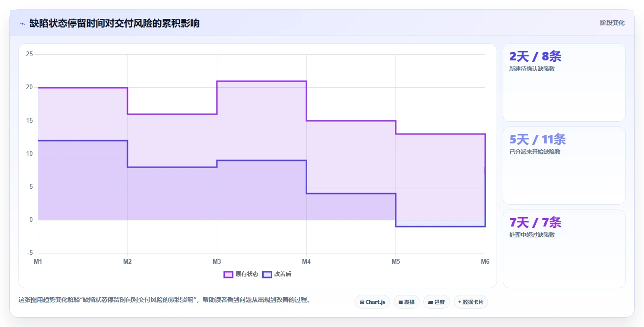Image resolution: width=644 pixels, height=327 pixels.
Task: Click the 25 y-axis value
Action: (x=29, y=54)
